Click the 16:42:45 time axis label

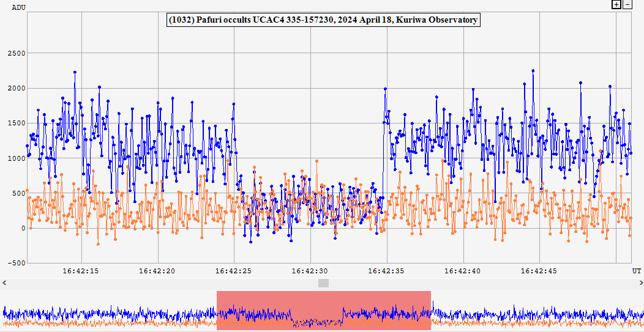539,271
